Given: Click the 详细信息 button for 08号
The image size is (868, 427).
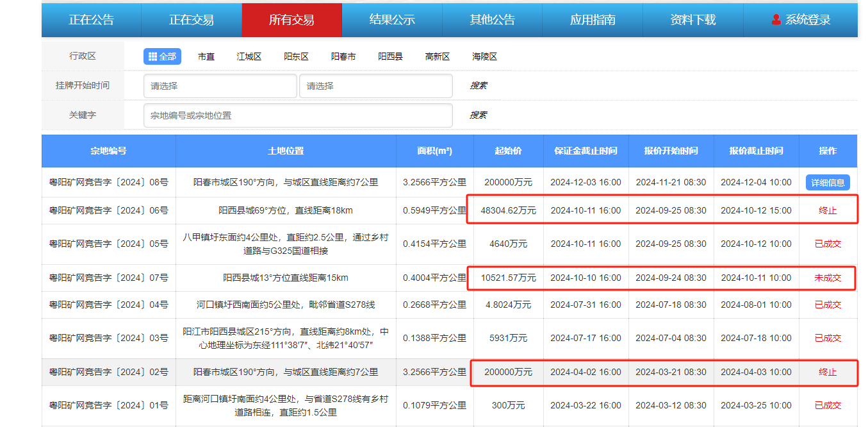Looking at the screenshot, I should (828, 183).
